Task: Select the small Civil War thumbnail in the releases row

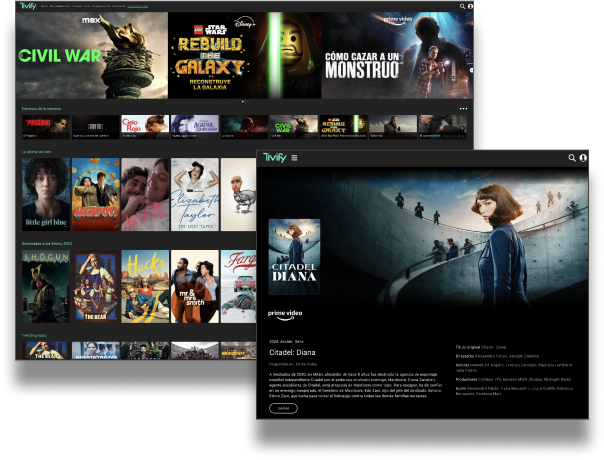Action: coord(294,127)
